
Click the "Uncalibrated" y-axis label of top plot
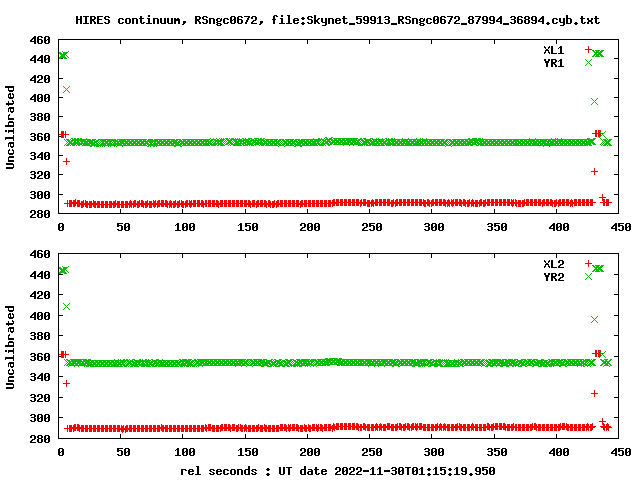(10, 127)
